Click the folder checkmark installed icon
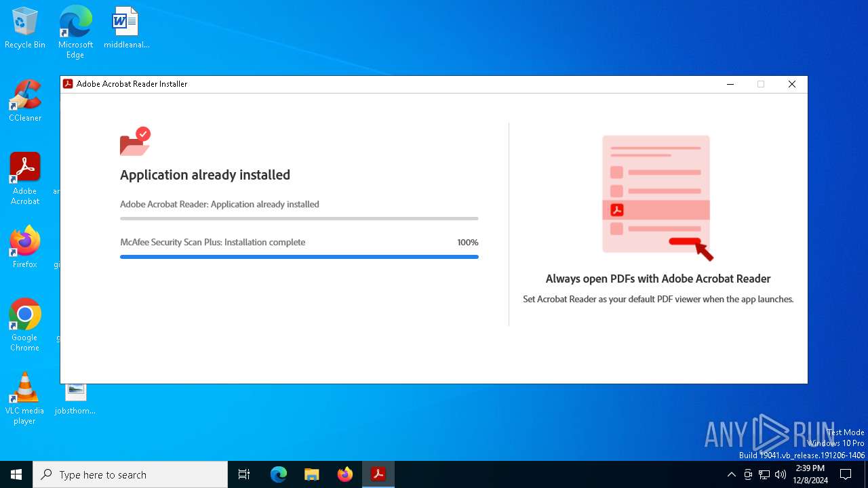The width and height of the screenshot is (868, 488). point(135,142)
